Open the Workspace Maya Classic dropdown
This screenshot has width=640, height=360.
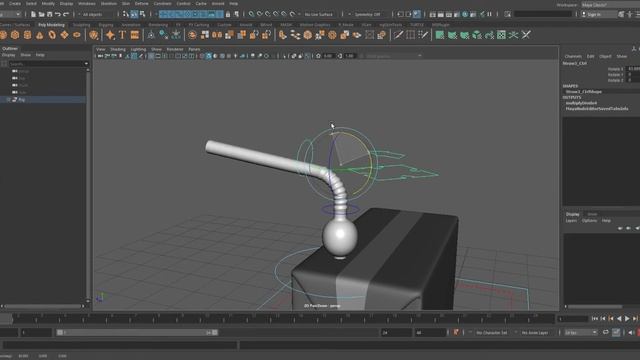click(610, 5)
